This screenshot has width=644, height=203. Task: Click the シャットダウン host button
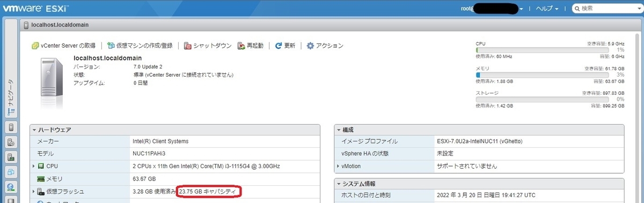tap(208, 46)
